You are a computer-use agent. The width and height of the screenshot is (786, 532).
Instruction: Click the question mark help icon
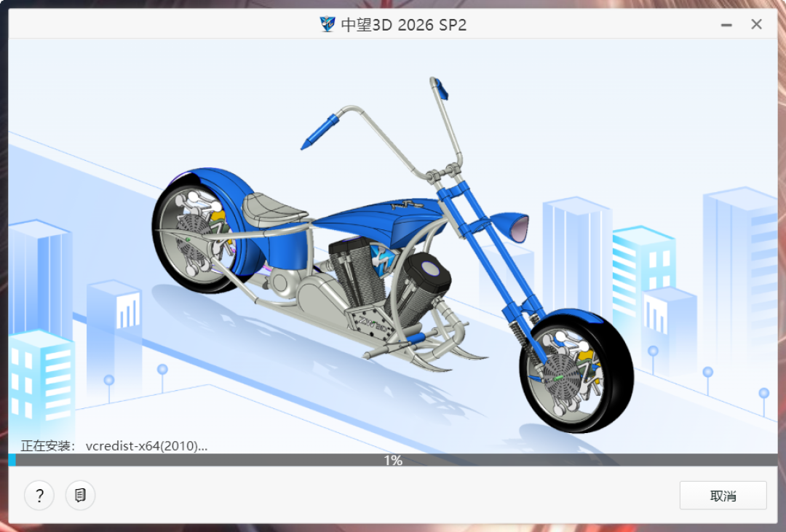click(39, 496)
